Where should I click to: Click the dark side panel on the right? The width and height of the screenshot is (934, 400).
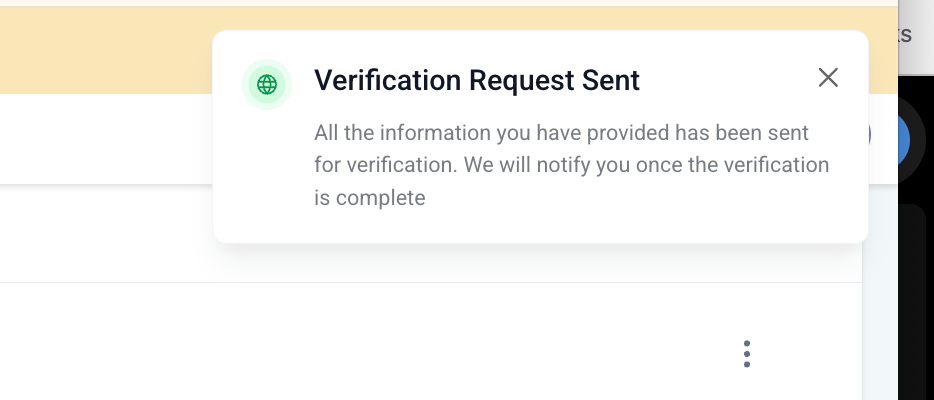point(915,300)
